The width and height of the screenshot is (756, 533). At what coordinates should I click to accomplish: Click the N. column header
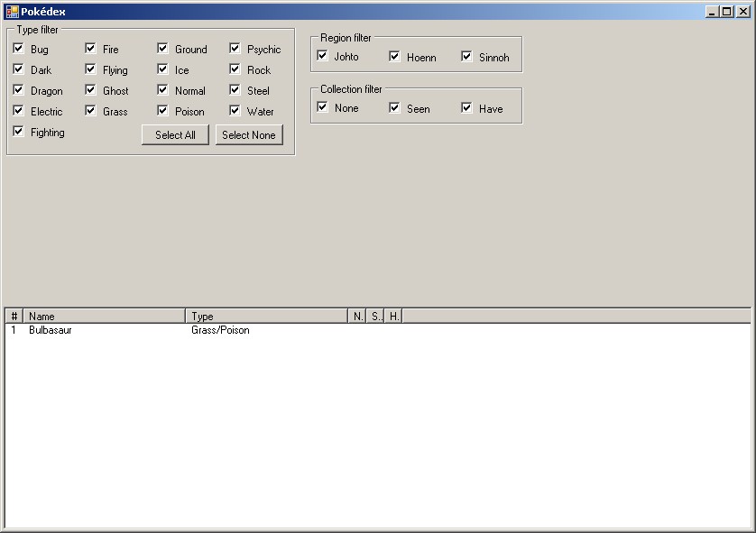(357, 317)
